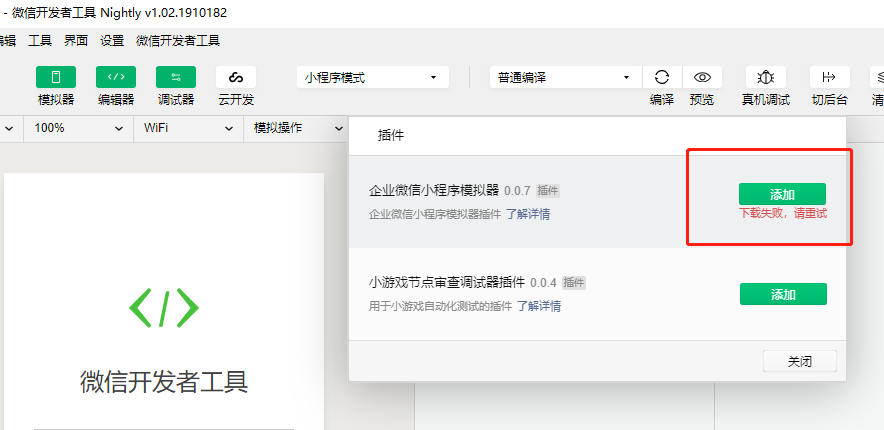
Task: Toggle the 调试器 debugger panel icon
Action: tap(176, 77)
